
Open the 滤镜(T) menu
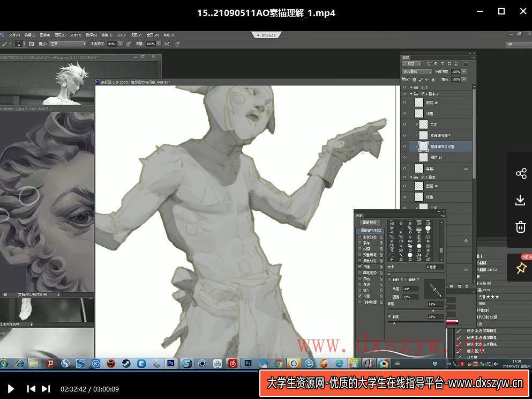[107, 35]
